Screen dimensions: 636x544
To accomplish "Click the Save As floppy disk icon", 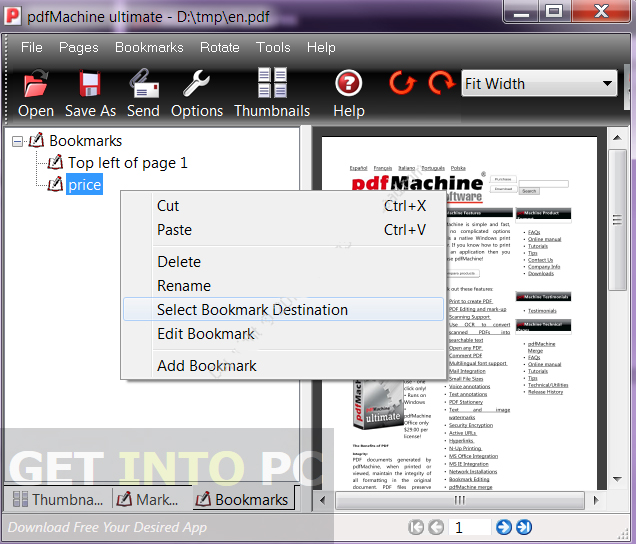I will tap(90, 84).
